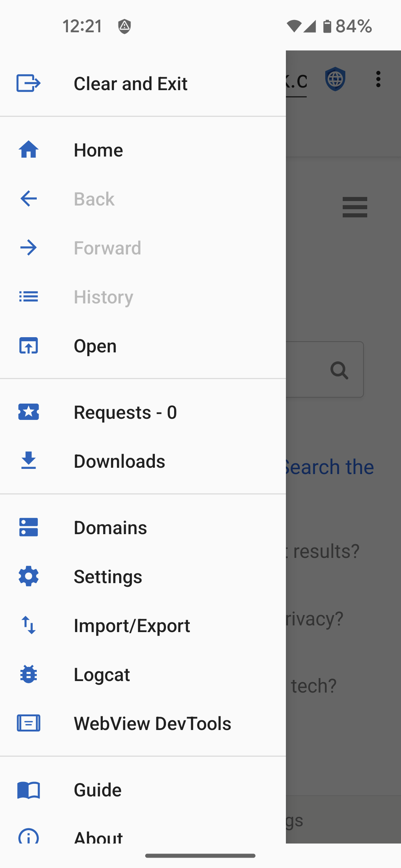Select Open from the navigation drawer
This screenshot has width=401, height=868.
[95, 346]
